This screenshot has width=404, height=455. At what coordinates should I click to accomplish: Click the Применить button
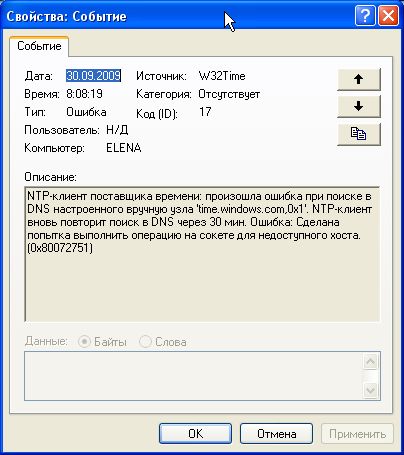coord(357,434)
